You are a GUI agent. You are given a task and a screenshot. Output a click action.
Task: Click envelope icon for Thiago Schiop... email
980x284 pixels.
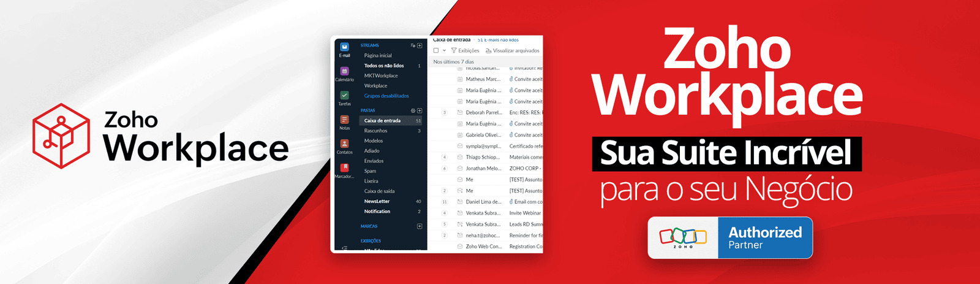(460, 157)
